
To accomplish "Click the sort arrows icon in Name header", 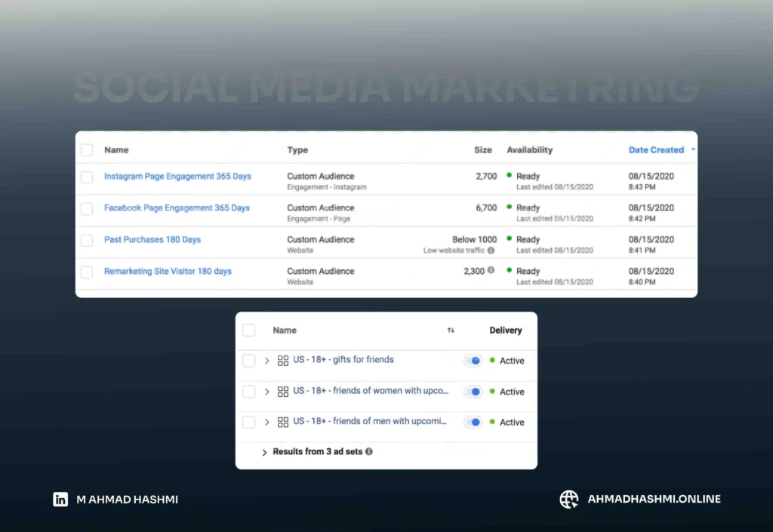I will click(x=451, y=331).
